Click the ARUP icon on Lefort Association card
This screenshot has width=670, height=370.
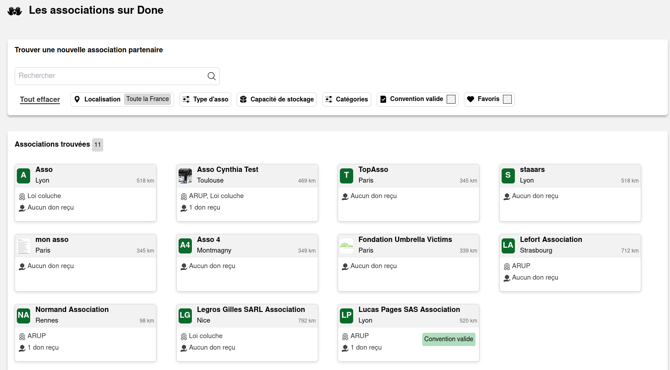pyautogui.click(x=507, y=266)
